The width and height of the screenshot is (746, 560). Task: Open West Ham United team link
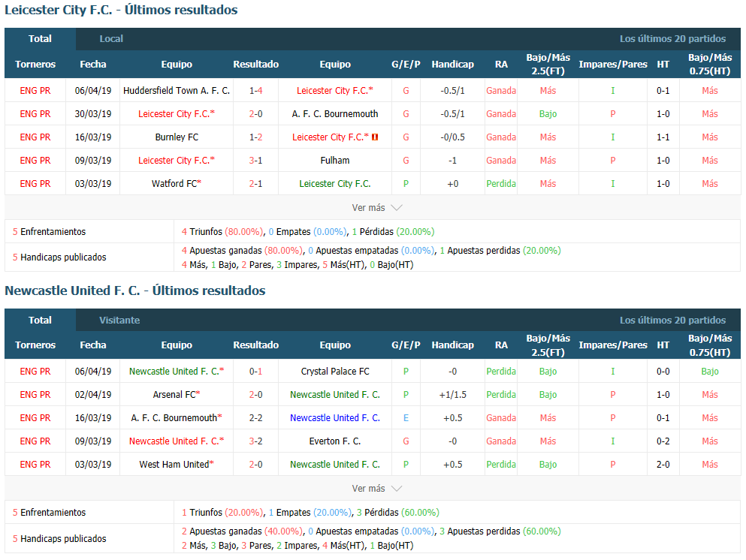tap(174, 465)
